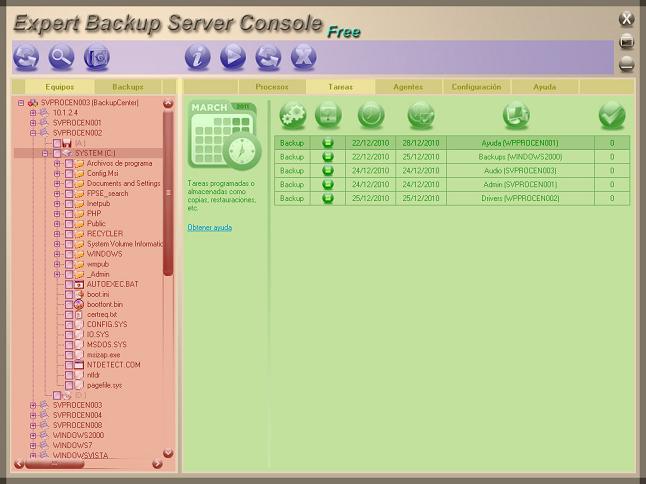The height and width of the screenshot is (484, 646).
Task: Check the Archivos de programa folder checkbox
Action: pos(69,164)
